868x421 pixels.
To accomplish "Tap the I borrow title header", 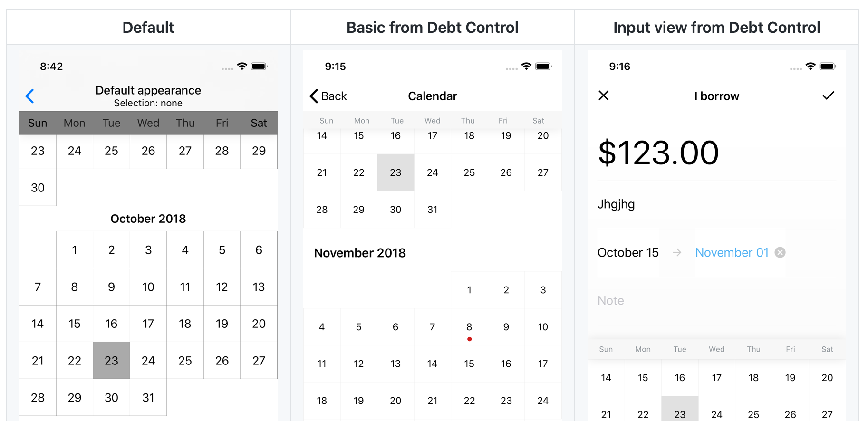I will pos(716,96).
